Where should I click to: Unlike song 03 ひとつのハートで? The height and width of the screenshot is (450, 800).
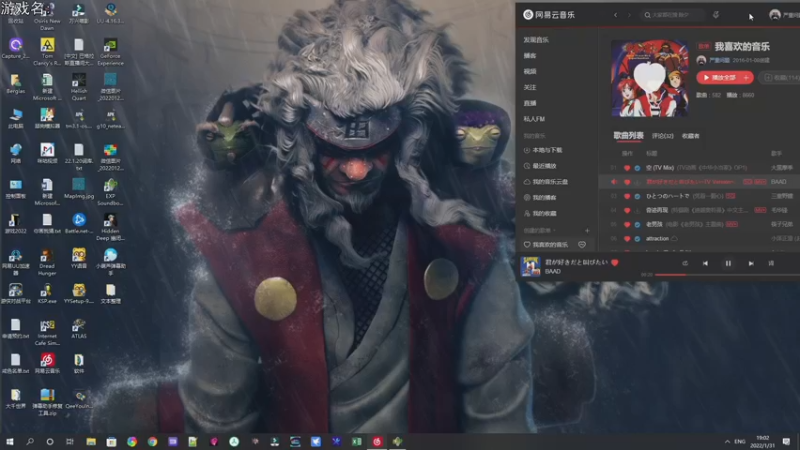point(627,196)
